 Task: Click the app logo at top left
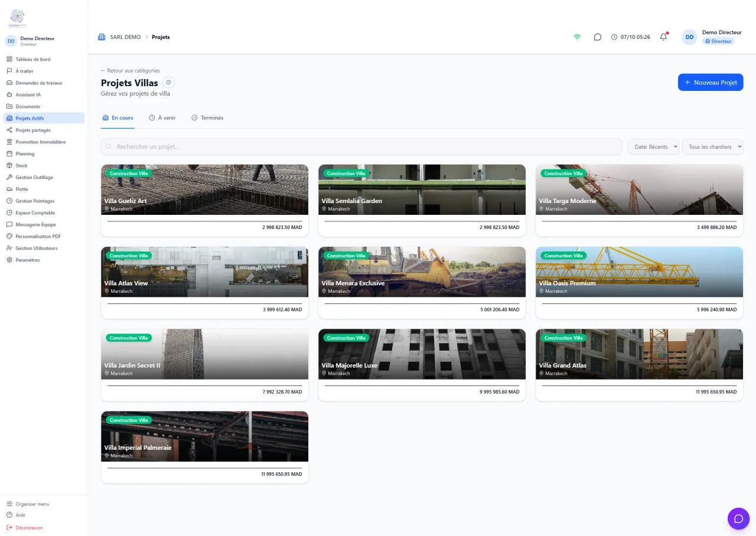click(x=17, y=18)
